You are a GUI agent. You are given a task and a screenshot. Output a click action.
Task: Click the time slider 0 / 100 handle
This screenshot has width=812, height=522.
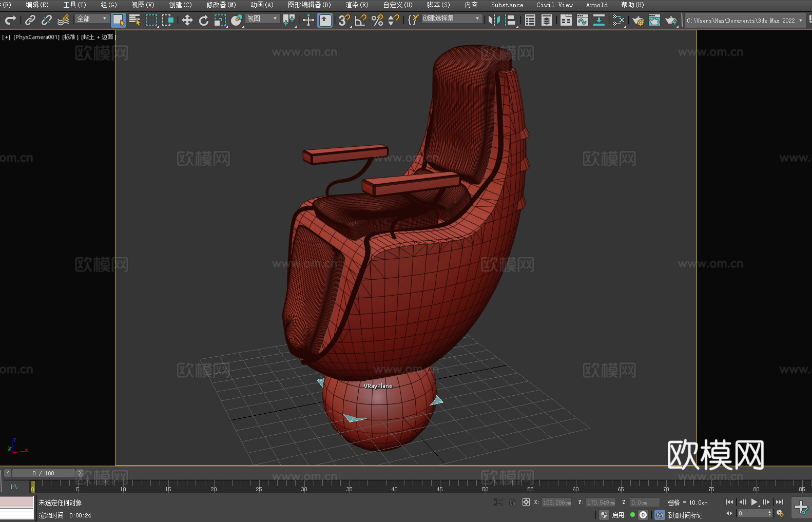pyautogui.click(x=44, y=473)
